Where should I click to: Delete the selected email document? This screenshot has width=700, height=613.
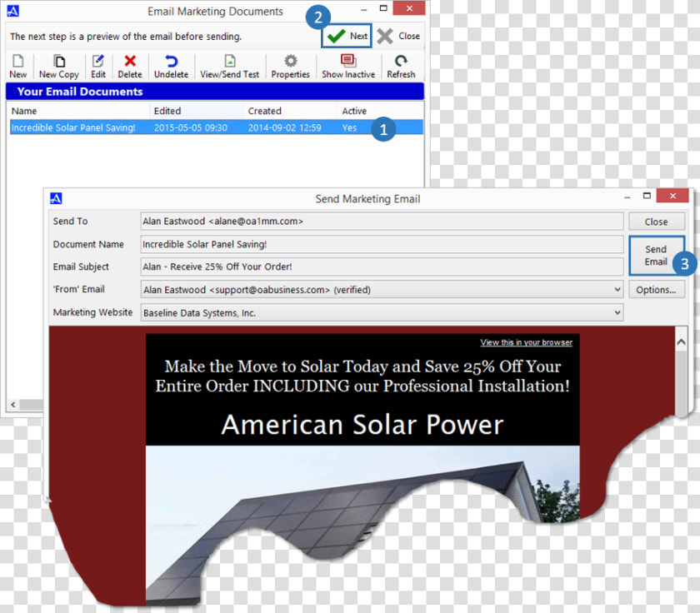click(x=130, y=67)
